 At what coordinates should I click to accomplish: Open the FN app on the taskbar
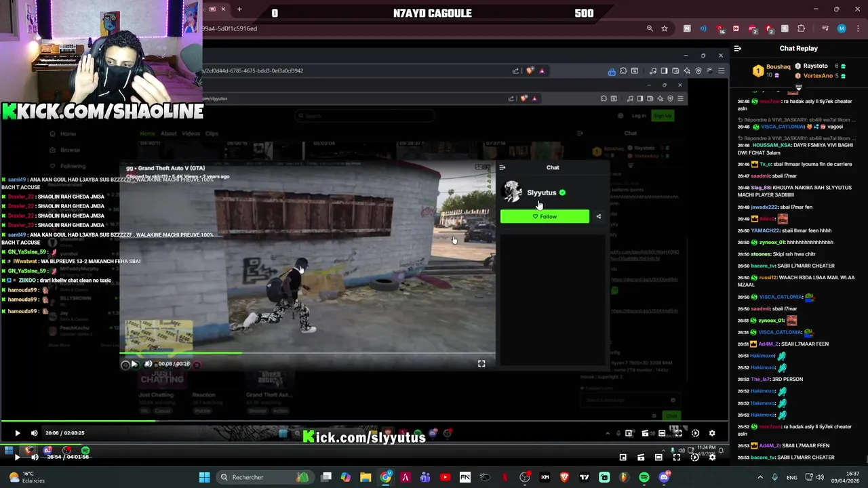point(465,477)
